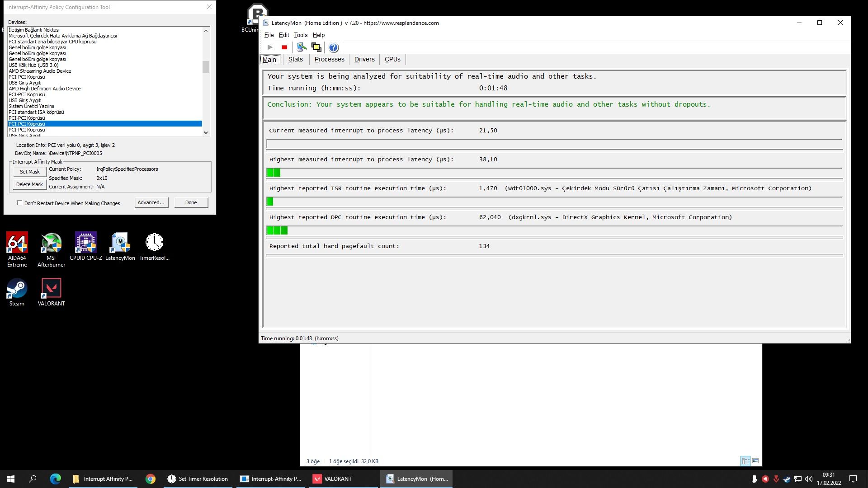The height and width of the screenshot is (488, 868).
Task: Switch to the CPUs tab
Action: [392, 59]
